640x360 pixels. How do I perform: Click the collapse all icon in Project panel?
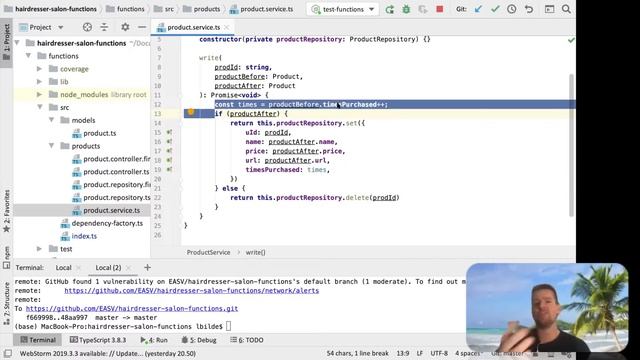click(104, 27)
